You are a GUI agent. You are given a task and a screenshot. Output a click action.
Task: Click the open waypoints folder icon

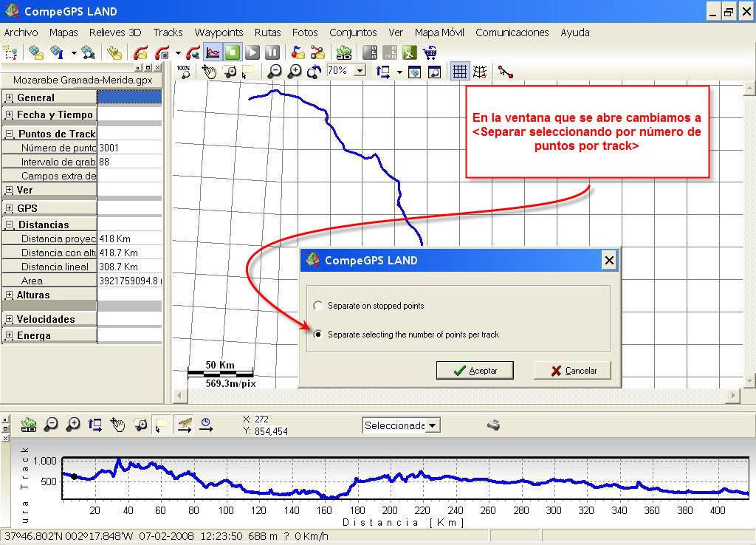298,52
